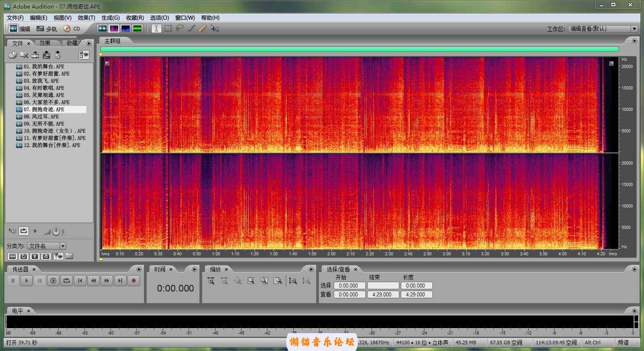
Task: Select the Effects Paintbrush tool
Action: click(191, 28)
